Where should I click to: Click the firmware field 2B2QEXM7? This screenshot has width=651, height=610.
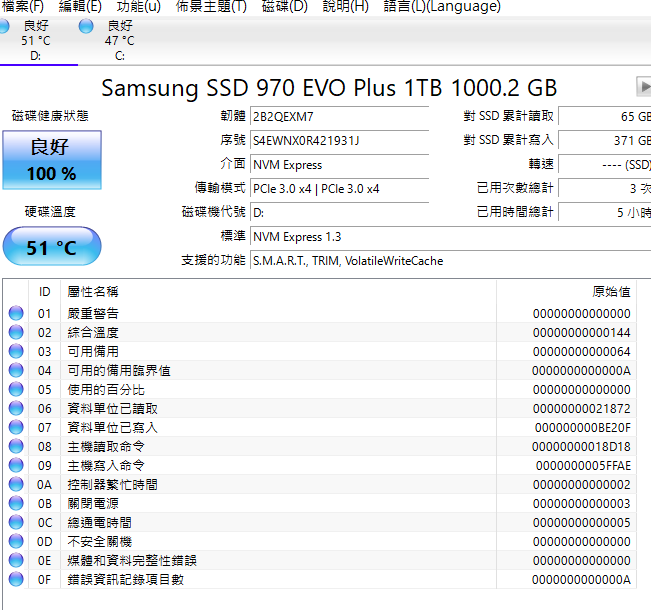point(339,116)
